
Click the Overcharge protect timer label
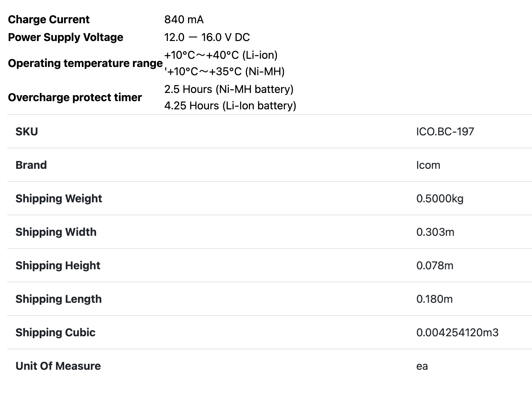click(75, 97)
